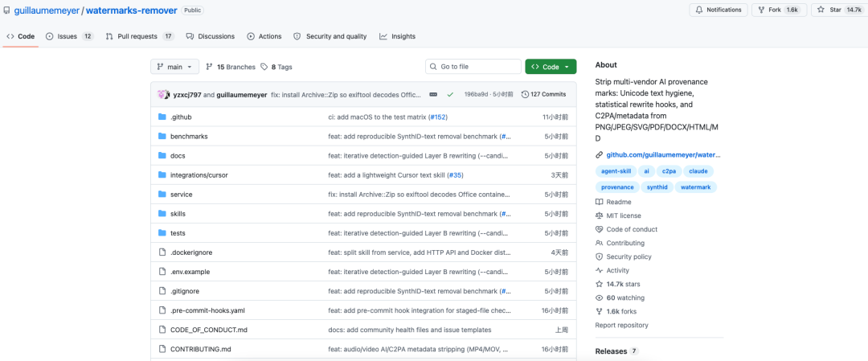The height and width of the screenshot is (361, 868).
Task: Click the yzxcj797 avatar image
Action: tap(163, 95)
